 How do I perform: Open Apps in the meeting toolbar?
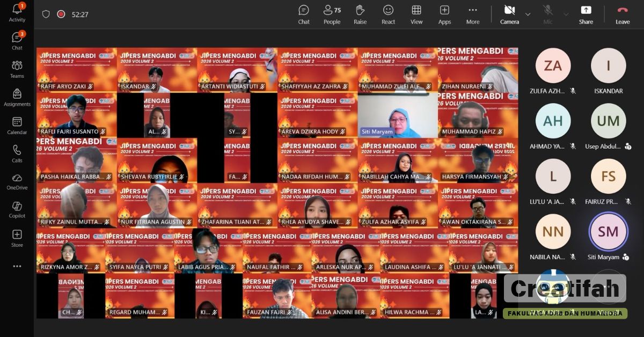click(444, 14)
